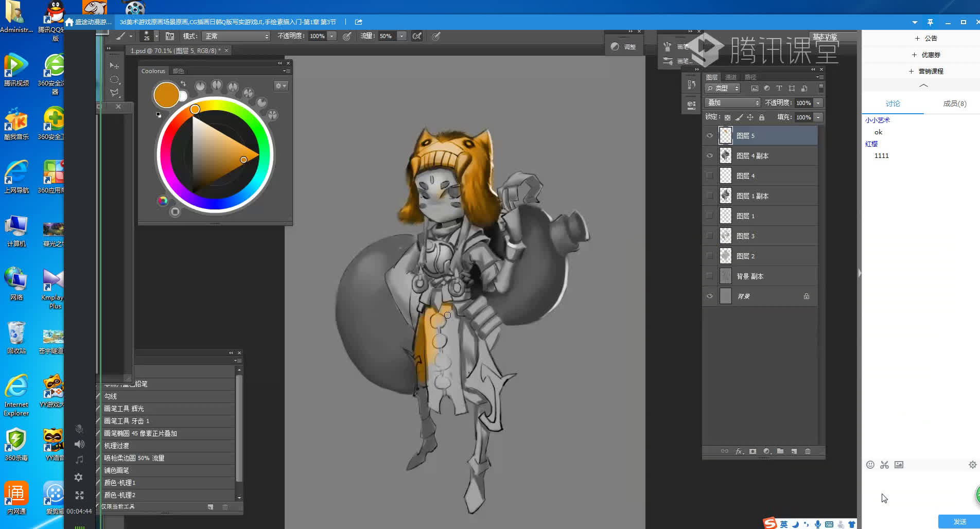The width and height of the screenshot is (980, 529).
Task: Toggle pressure for size icon
Action: click(x=436, y=36)
